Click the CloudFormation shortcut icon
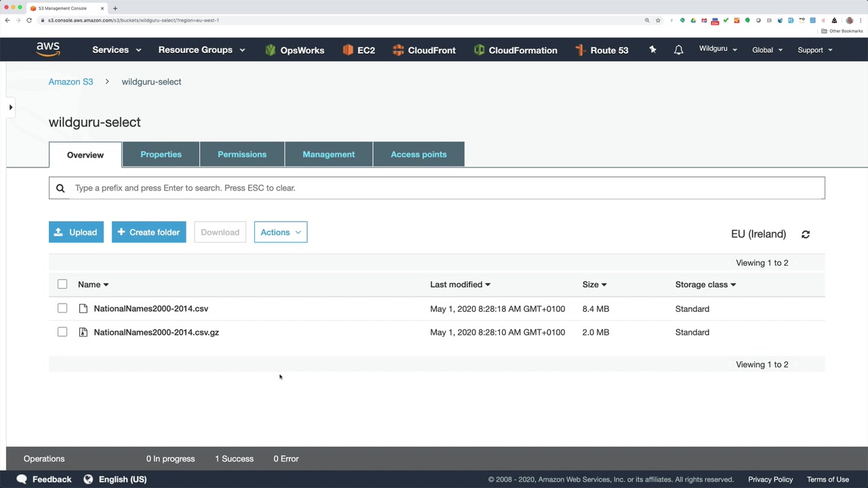The width and height of the screenshot is (868, 488). tap(479, 50)
